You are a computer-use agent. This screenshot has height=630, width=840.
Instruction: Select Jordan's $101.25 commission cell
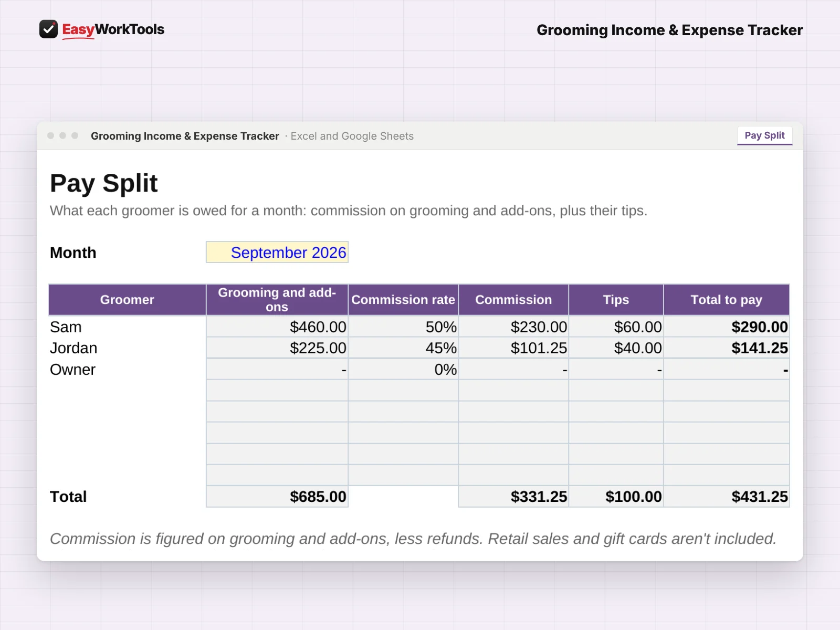coord(513,348)
